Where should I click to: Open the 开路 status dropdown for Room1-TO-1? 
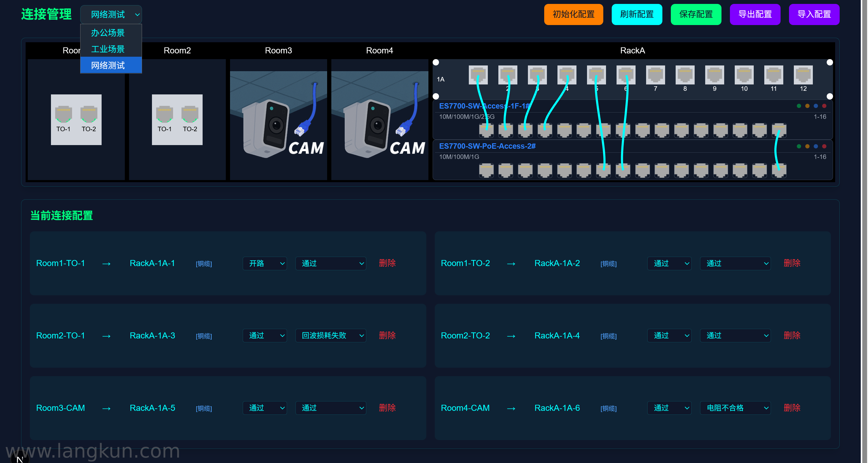pos(264,263)
